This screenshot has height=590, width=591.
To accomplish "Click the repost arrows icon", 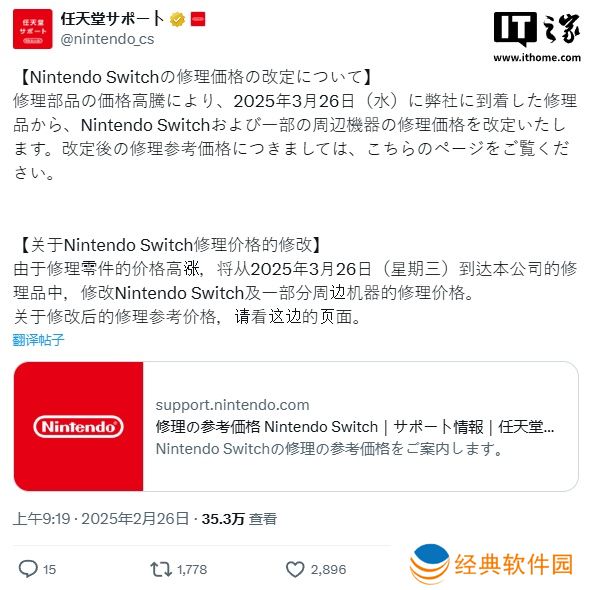I will [161, 569].
